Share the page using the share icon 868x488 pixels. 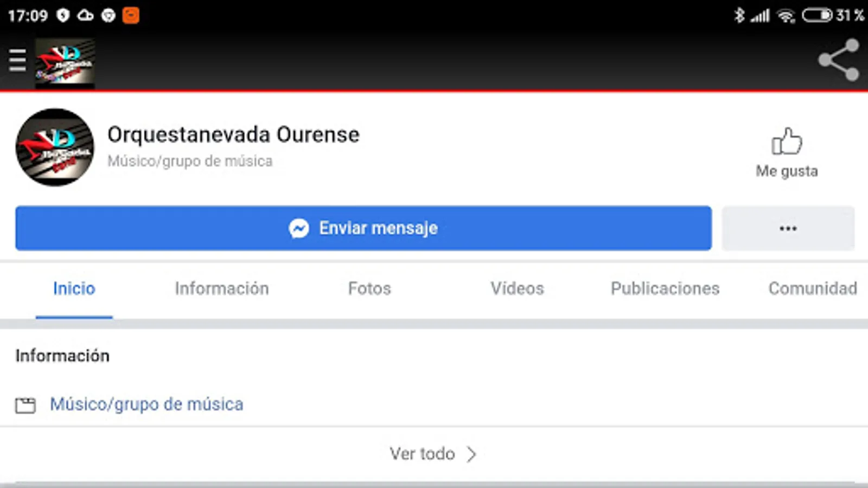pyautogui.click(x=839, y=60)
